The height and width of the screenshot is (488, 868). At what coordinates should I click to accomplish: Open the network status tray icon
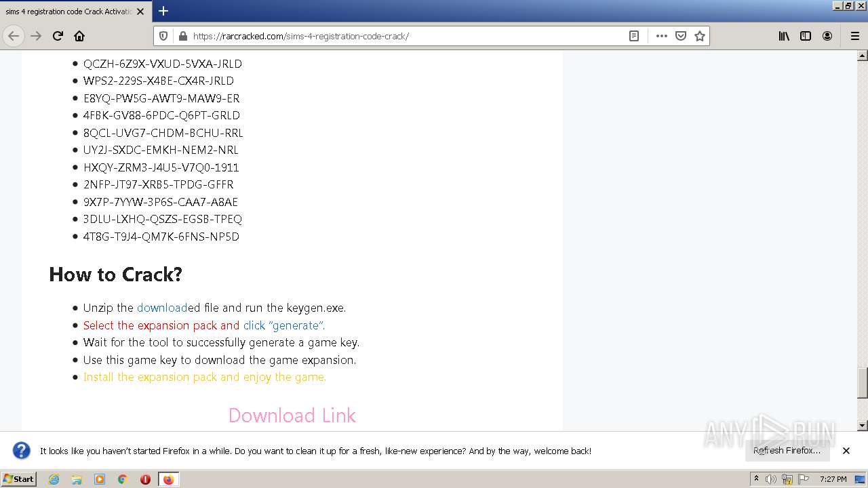pyautogui.click(x=787, y=479)
